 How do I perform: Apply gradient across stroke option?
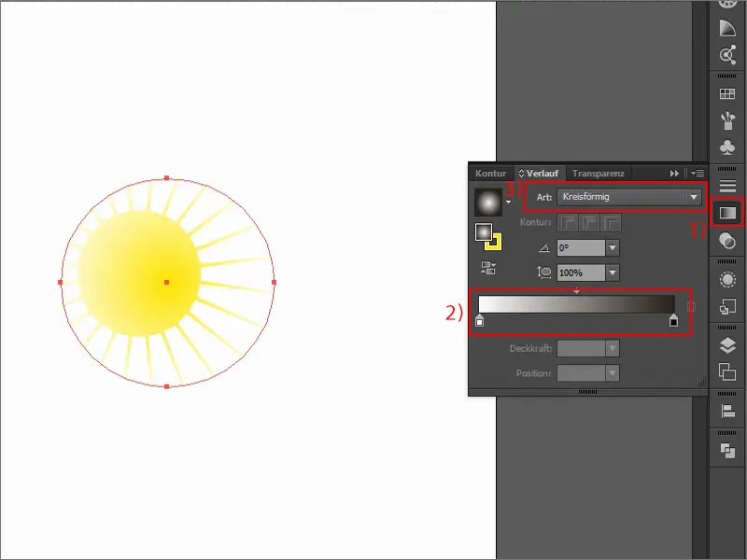[612, 222]
